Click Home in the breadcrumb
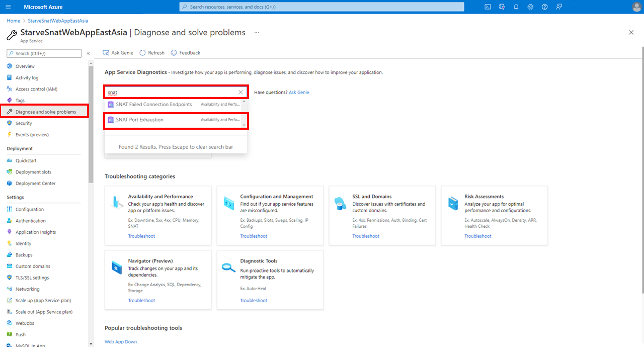Image resolution: width=644 pixels, height=362 pixels. [x=14, y=21]
